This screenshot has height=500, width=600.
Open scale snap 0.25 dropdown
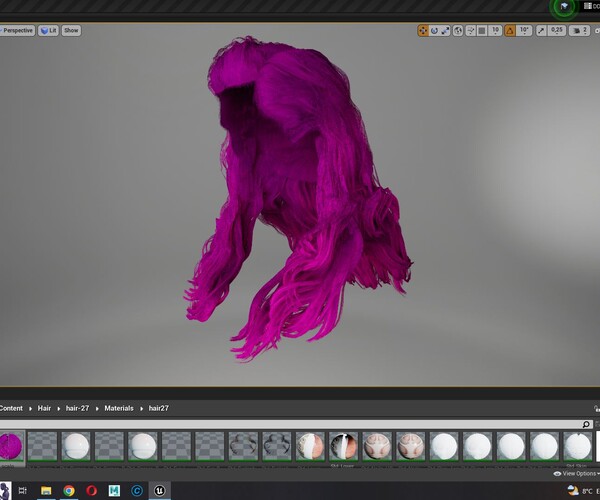coord(557,31)
